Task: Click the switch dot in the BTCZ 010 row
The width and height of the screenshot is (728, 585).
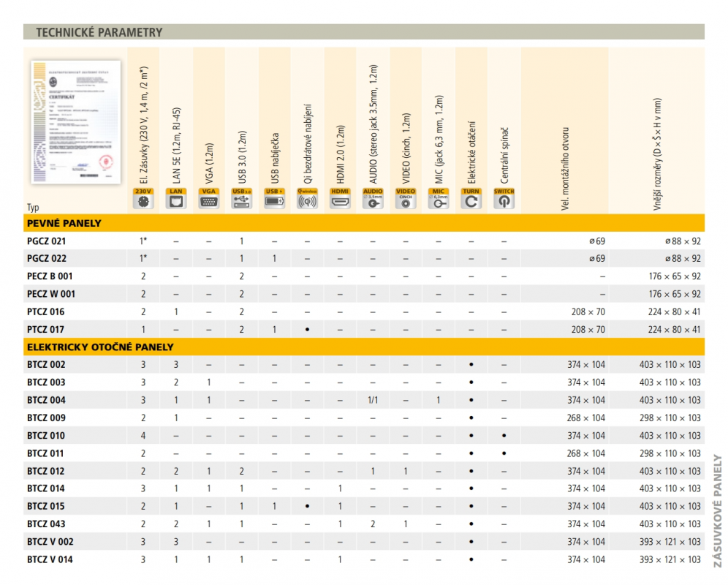Action: [504, 435]
